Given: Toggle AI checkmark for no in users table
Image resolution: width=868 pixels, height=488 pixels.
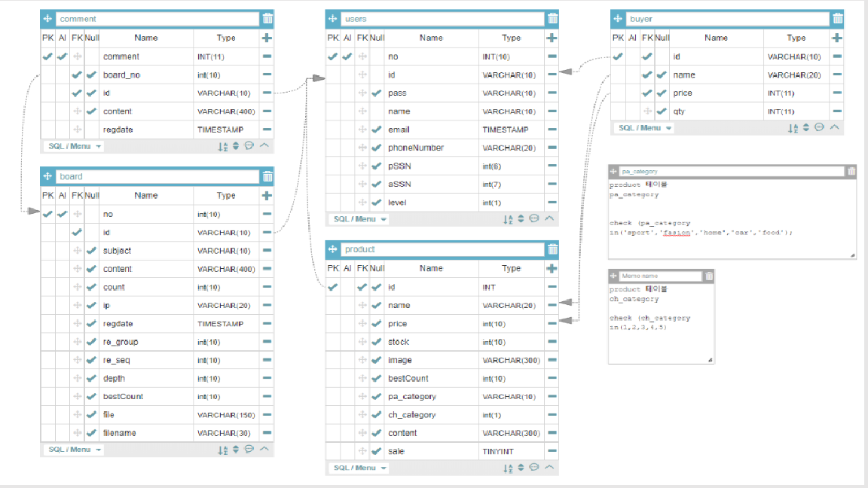Looking at the screenshot, I should point(347,56).
